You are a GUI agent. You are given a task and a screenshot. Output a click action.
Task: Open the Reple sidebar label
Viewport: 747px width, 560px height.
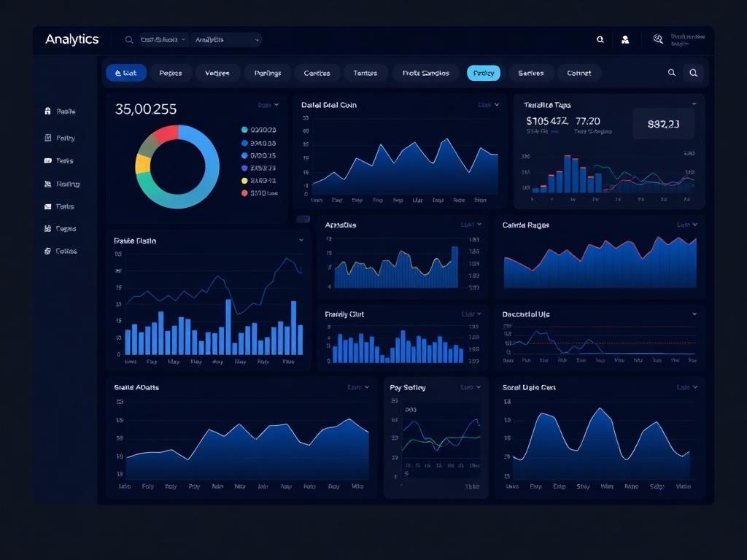click(x=66, y=112)
